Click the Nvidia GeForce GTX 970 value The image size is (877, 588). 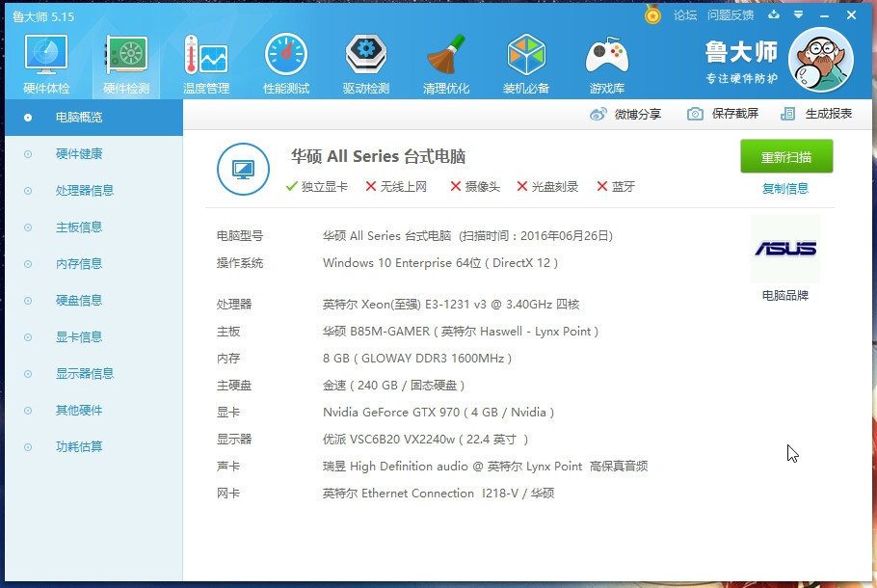point(438,413)
